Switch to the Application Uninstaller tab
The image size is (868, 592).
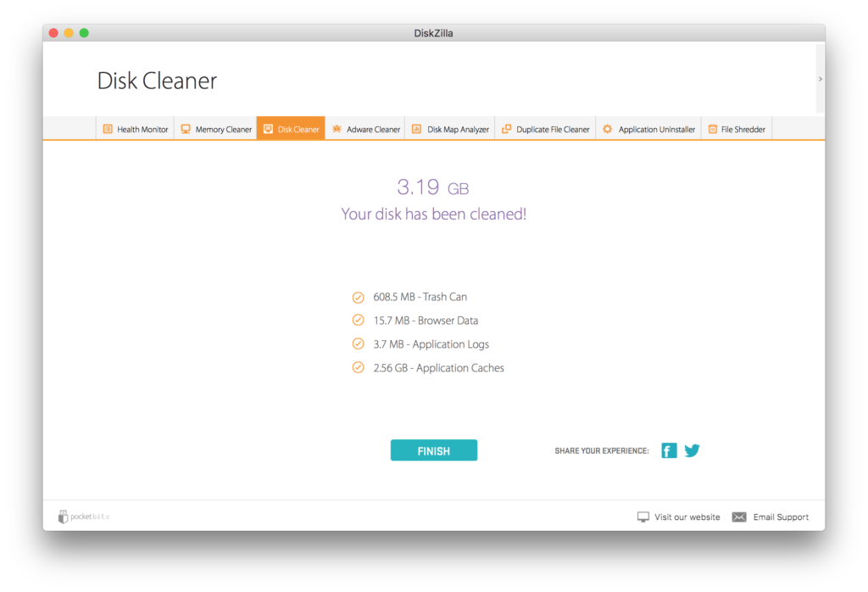point(648,129)
